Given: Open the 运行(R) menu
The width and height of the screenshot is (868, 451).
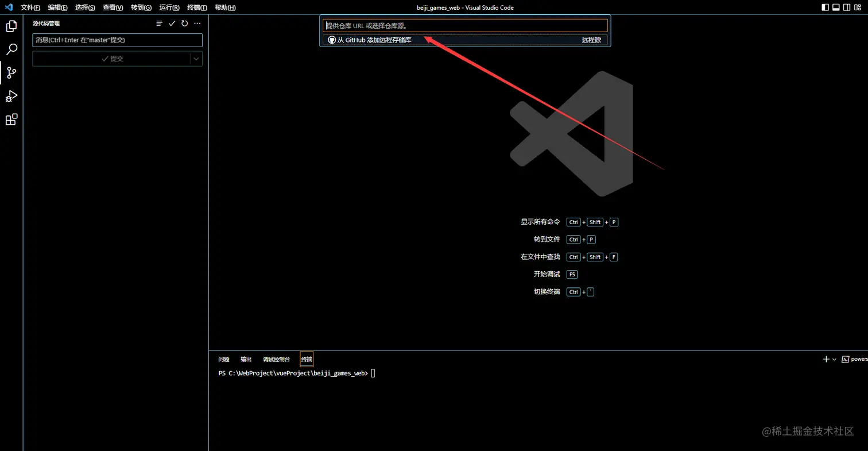Looking at the screenshot, I should pos(169,7).
